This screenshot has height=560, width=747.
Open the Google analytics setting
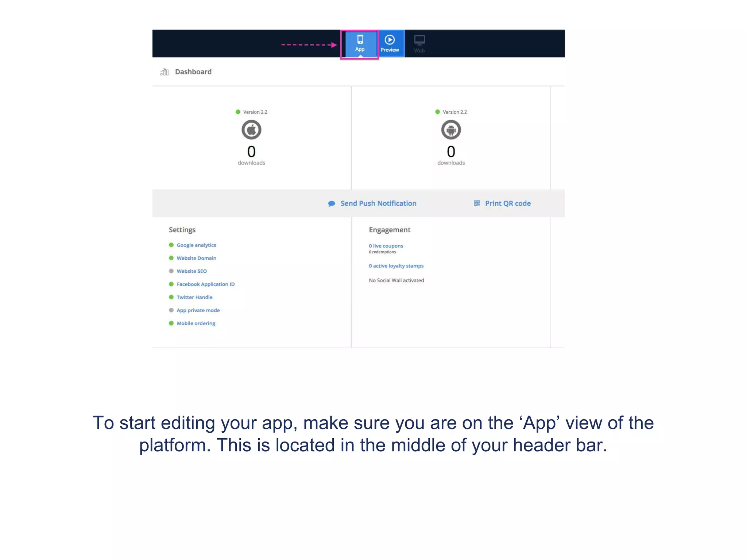[196, 245]
